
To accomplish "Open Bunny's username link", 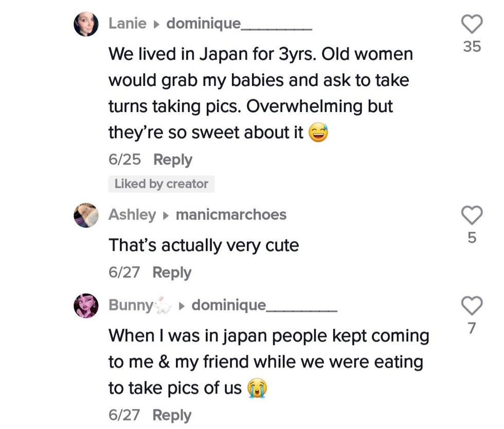I will click(131, 306).
